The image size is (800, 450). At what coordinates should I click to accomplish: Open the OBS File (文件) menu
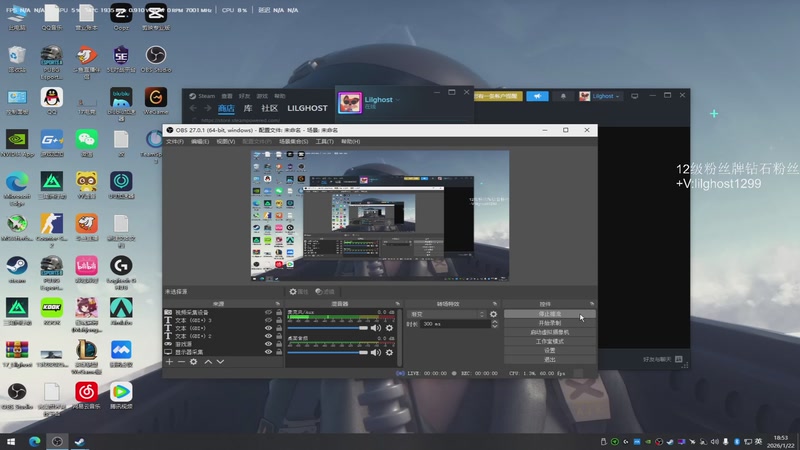[175, 141]
